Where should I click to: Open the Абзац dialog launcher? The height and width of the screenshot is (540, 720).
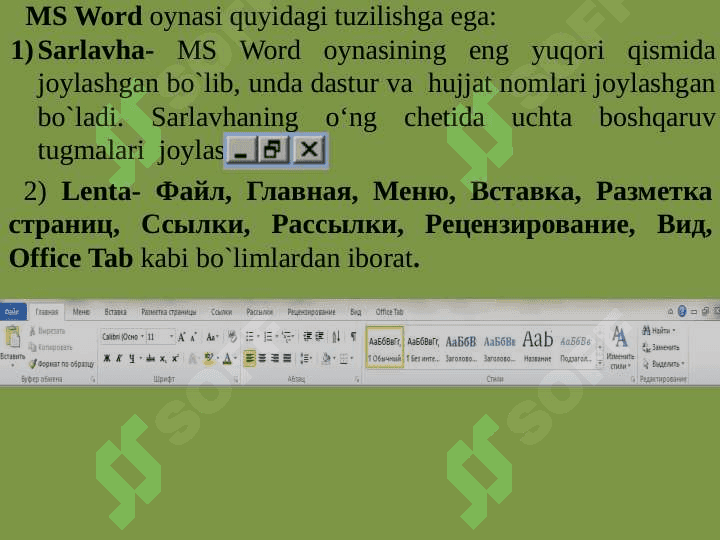point(357,379)
